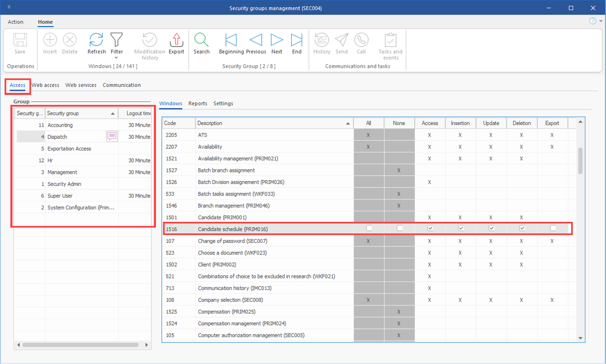Switch to the Web access tab
The image size is (606, 364).
[x=46, y=85]
